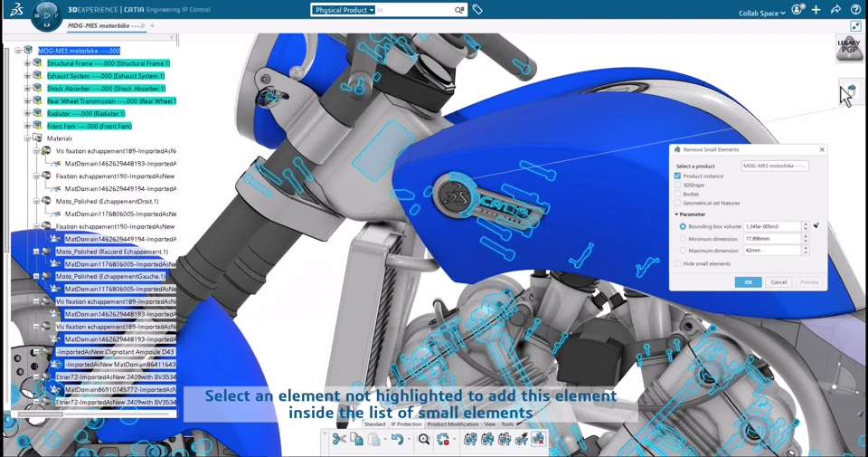The height and width of the screenshot is (457, 868).
Task: Click the plus add icon in top bar
Action: pos(816,9)
